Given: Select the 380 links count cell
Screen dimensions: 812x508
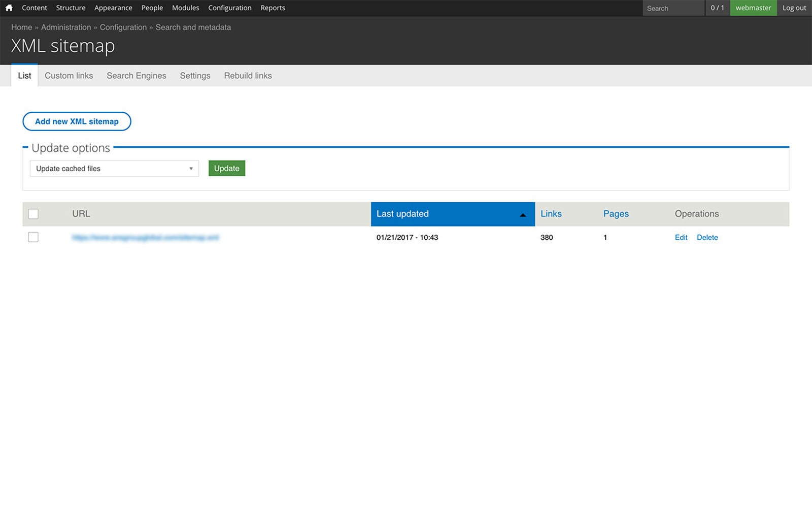Looking at the screenshot, I should point(547,237).
